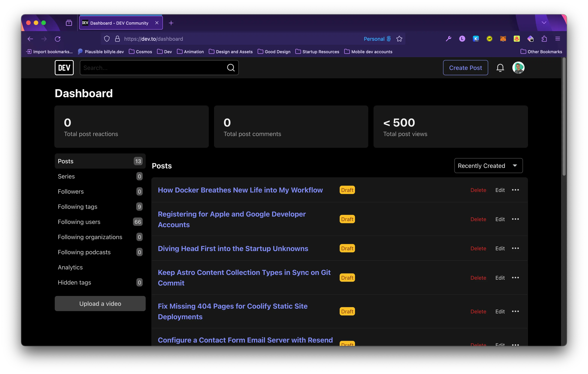Open Analytics from the sidebar

click(100, 267)
